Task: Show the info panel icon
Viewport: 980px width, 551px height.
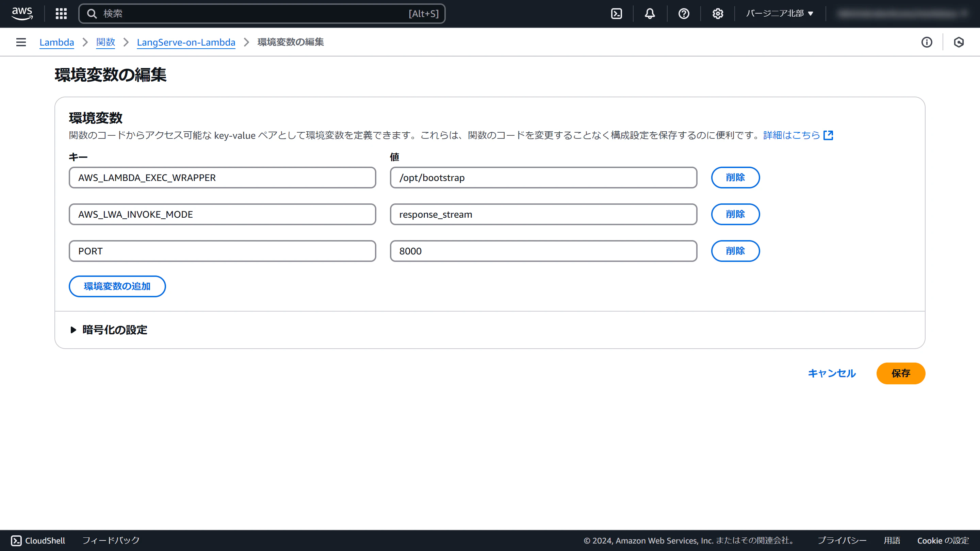Action: (927, 42)
